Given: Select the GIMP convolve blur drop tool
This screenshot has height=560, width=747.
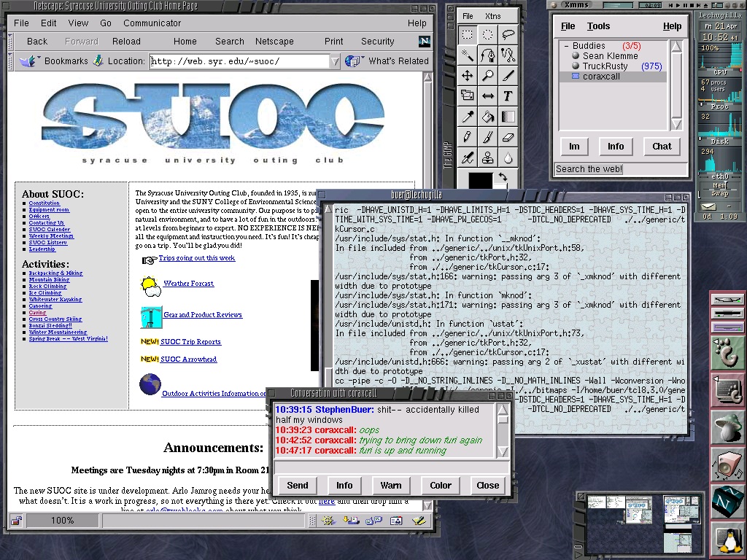Looking at the screenshot, I should click(508, 157).
